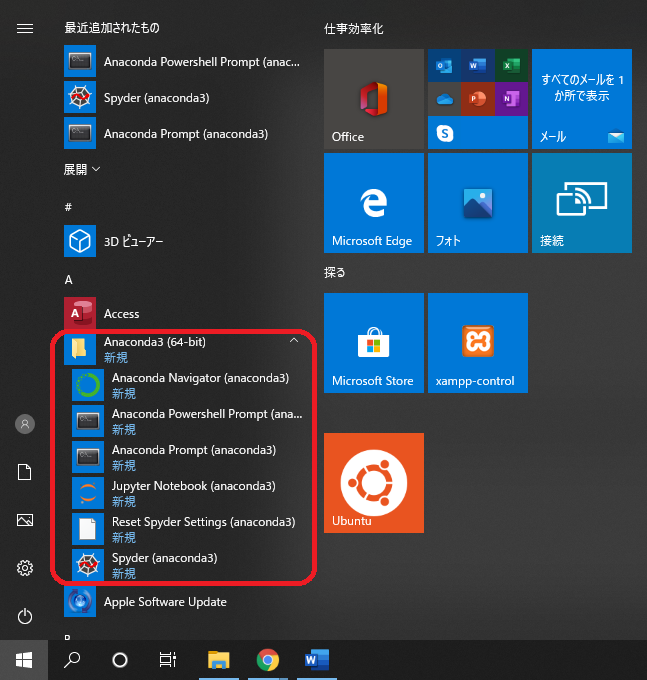This screenshot has width=647, height=680.
Task: Click the Power button icon
Action: point(25,616)
